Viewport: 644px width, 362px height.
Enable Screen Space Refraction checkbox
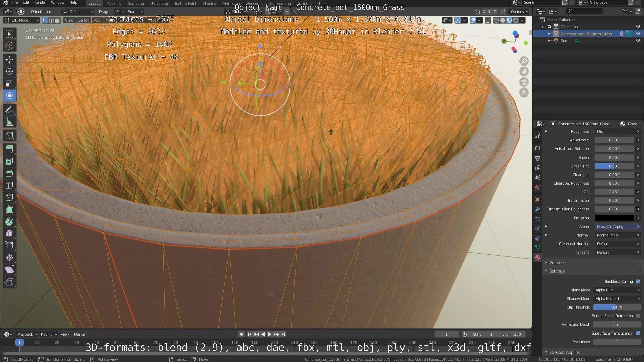coord(638,316)
